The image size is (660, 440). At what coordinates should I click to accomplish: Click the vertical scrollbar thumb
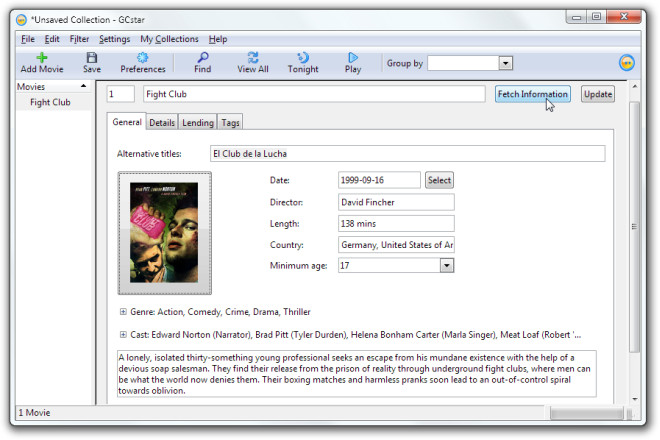(634, 227)
